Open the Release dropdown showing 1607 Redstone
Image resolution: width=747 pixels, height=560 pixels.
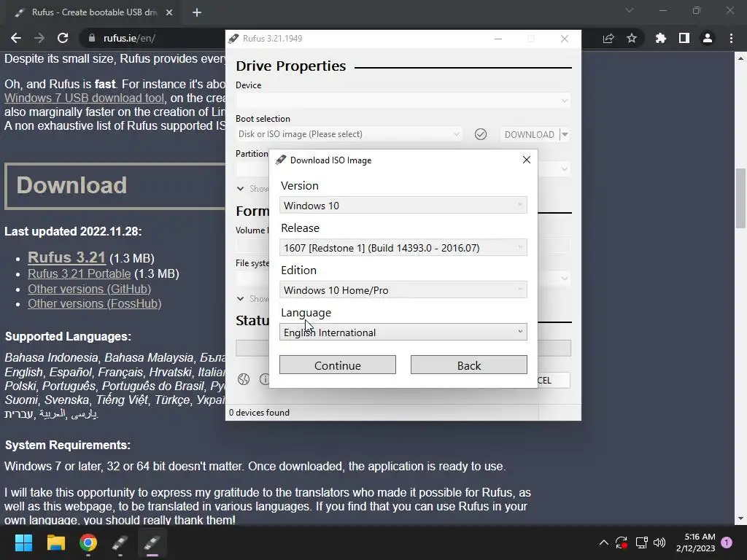(403, 248)
